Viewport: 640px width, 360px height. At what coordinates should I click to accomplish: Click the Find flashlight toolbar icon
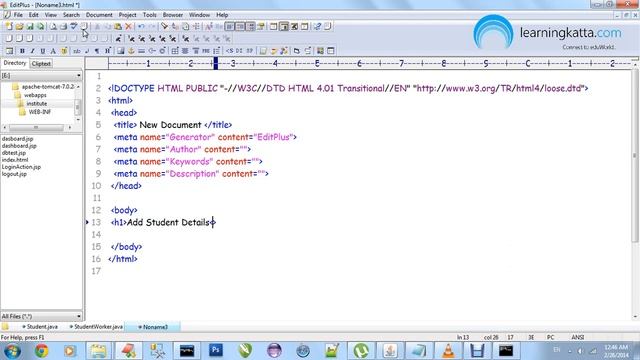[x=164, y=27]
